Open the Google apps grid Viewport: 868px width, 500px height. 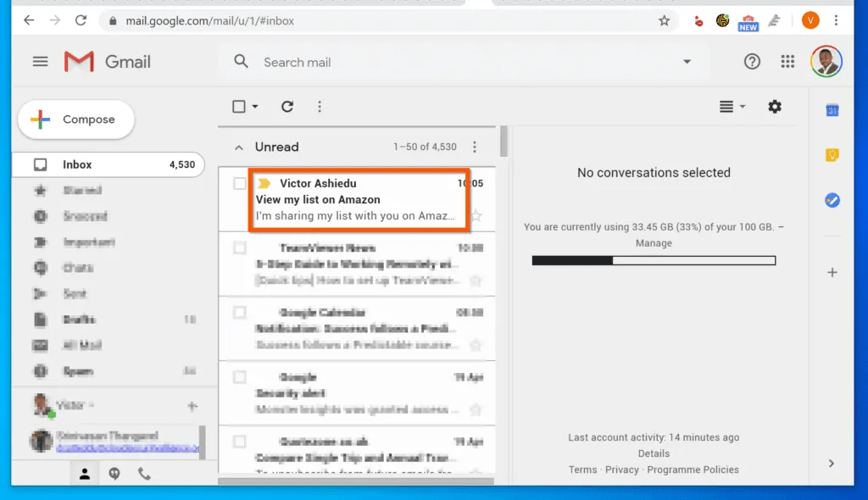pyautogui.click(x=787, y=61)
